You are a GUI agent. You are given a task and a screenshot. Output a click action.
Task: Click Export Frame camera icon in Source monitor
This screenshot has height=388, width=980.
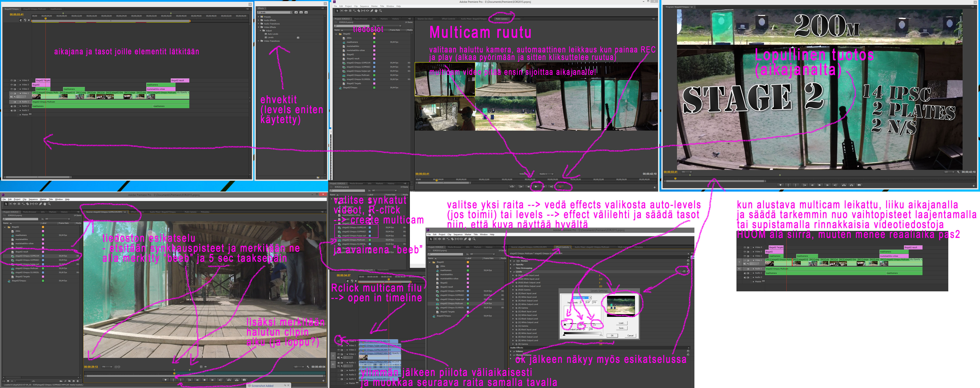point(244,380)
